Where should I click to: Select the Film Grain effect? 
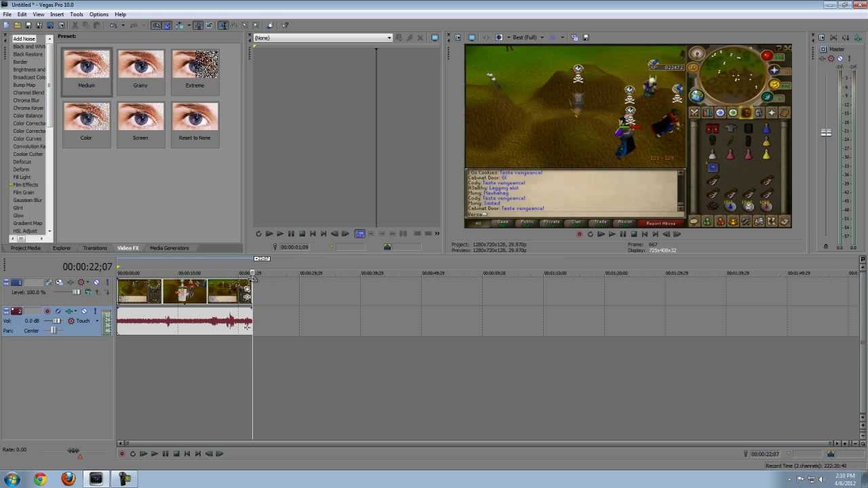(x=24, y=192)
